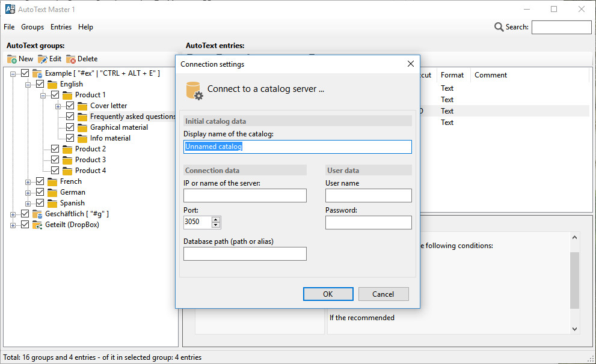Uncheck the English group checkbox
Screen dimensions: 596x364
pyautogui.click(x=40, y=84)
